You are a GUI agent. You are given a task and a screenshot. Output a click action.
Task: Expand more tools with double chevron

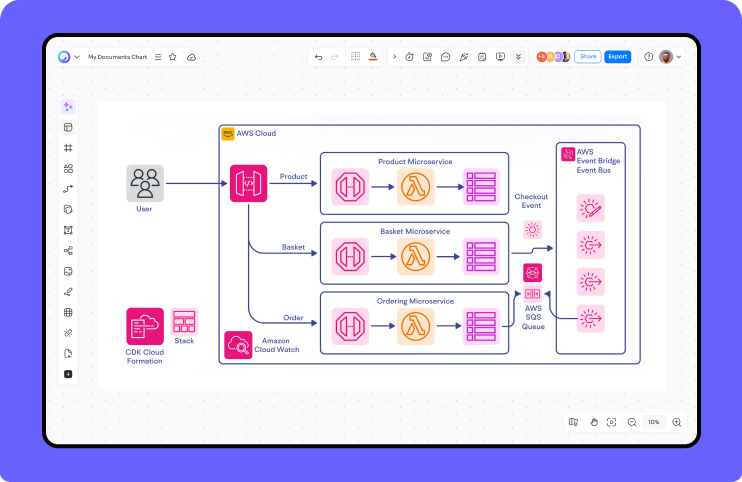(518, 57)
